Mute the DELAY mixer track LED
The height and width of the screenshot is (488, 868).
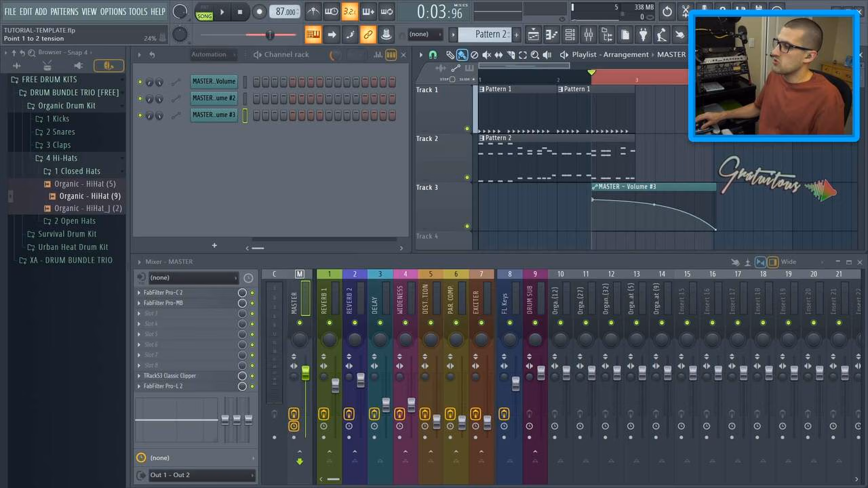(380, 323)
